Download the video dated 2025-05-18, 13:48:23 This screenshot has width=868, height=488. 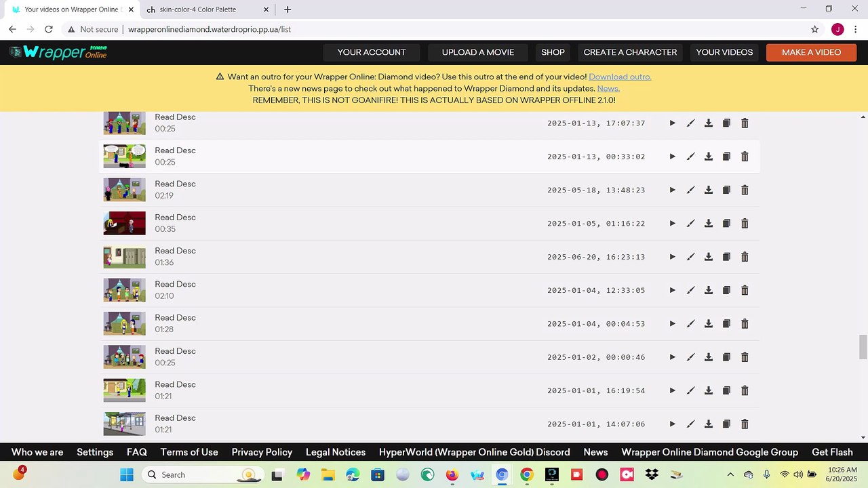pos(709,190)
